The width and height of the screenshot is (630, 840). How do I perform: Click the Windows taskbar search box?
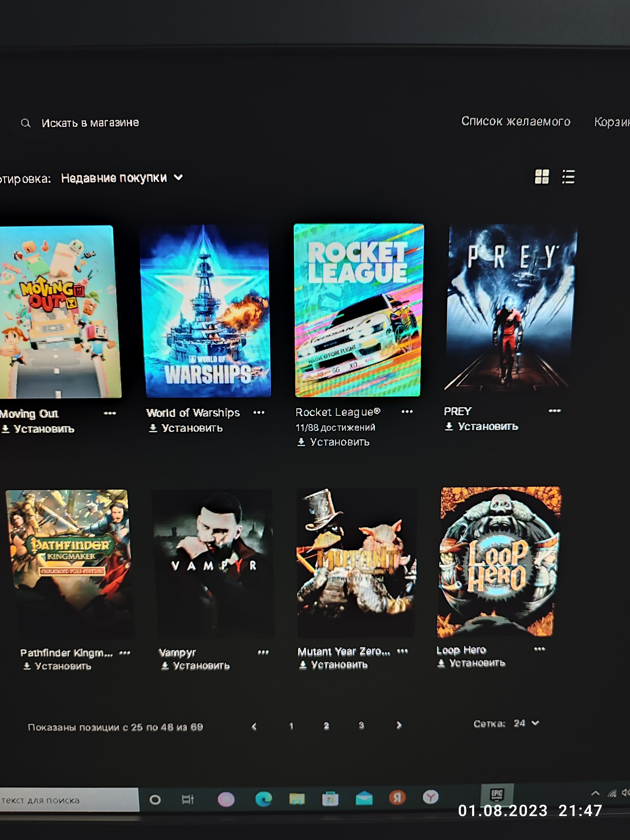tap(69, 800)
